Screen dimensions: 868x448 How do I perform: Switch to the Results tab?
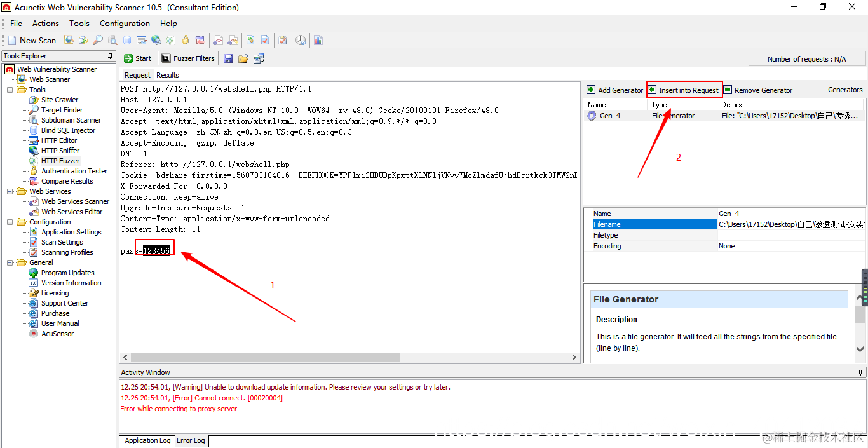(x=168, y=75)
